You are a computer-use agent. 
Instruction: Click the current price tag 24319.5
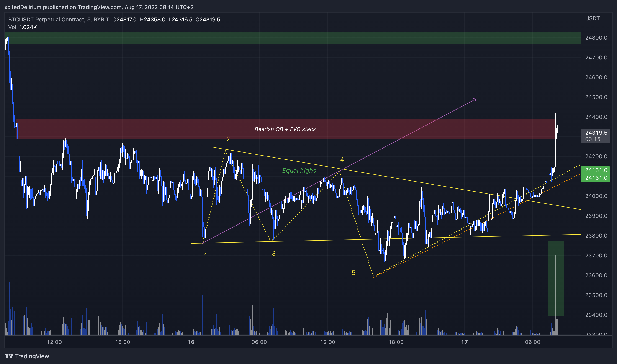[x=595, y=136]
